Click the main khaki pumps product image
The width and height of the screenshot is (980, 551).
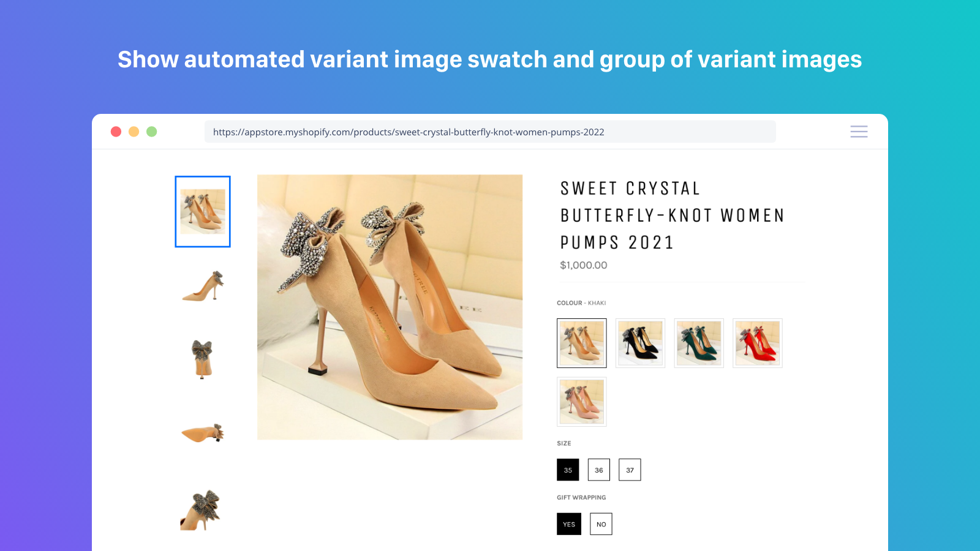pos(390,307)
